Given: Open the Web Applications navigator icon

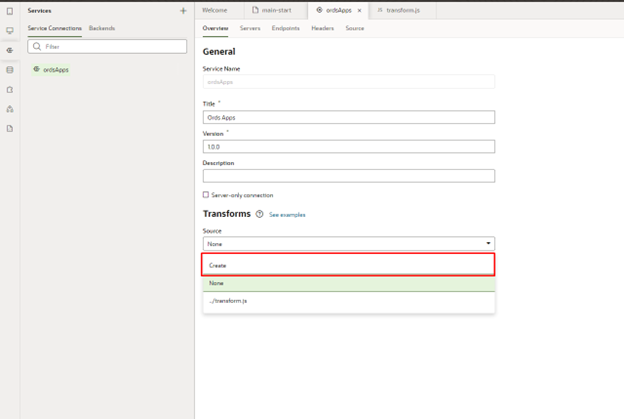Looking at the screenshot, I should pyautogui.click(x=10, y=31).
